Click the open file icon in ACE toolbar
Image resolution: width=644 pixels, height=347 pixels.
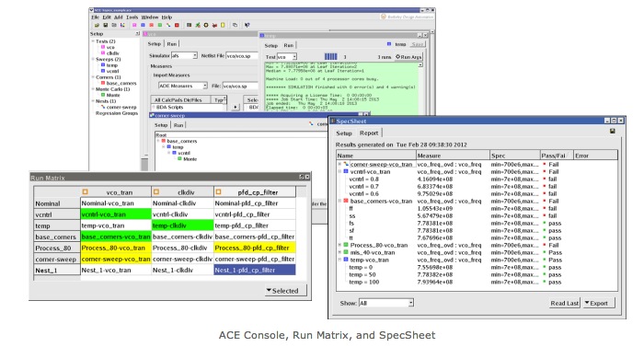point(97,25)
